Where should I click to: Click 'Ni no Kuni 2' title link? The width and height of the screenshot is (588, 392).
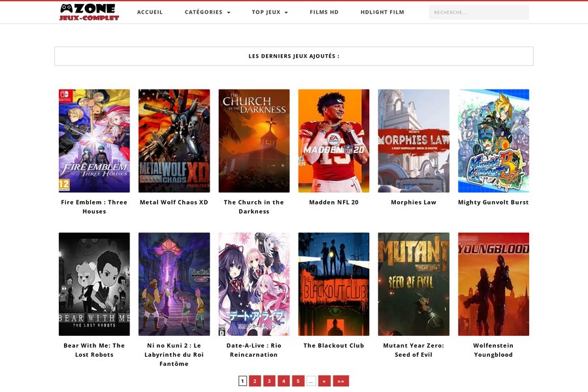(x=174, y=355)
